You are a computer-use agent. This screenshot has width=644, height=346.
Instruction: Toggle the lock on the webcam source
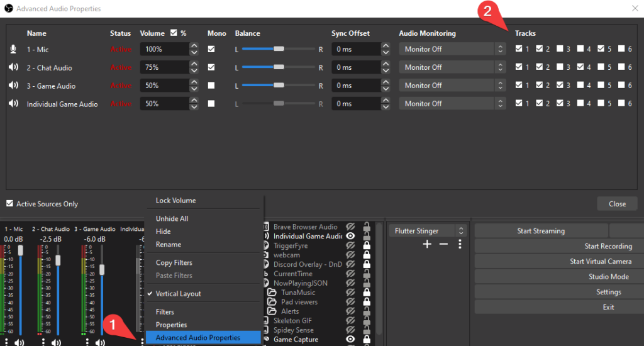367,255
